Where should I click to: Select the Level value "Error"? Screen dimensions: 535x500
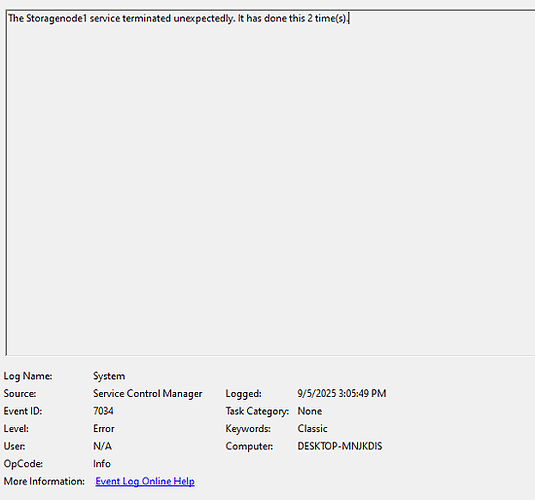coord(104,429)
